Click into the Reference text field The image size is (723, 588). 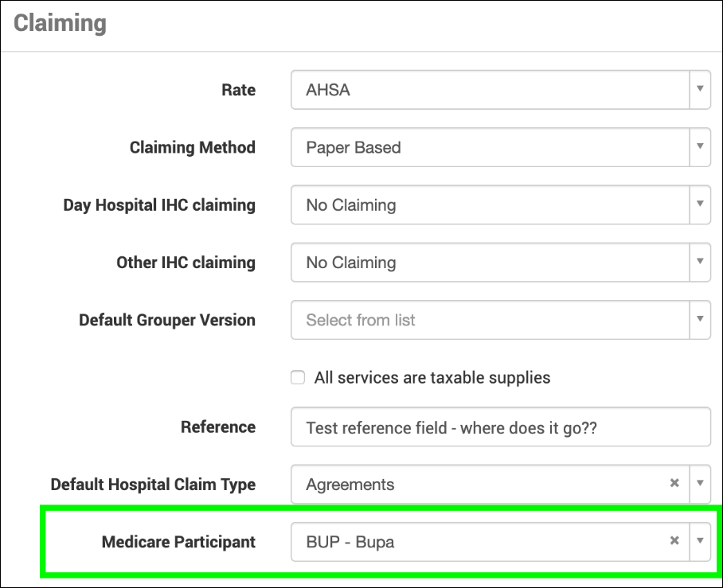click(x=500, y=427)
